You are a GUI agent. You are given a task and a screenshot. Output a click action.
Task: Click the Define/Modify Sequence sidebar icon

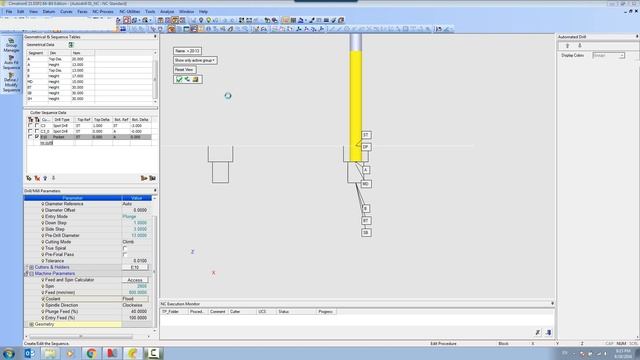(11, 82)
